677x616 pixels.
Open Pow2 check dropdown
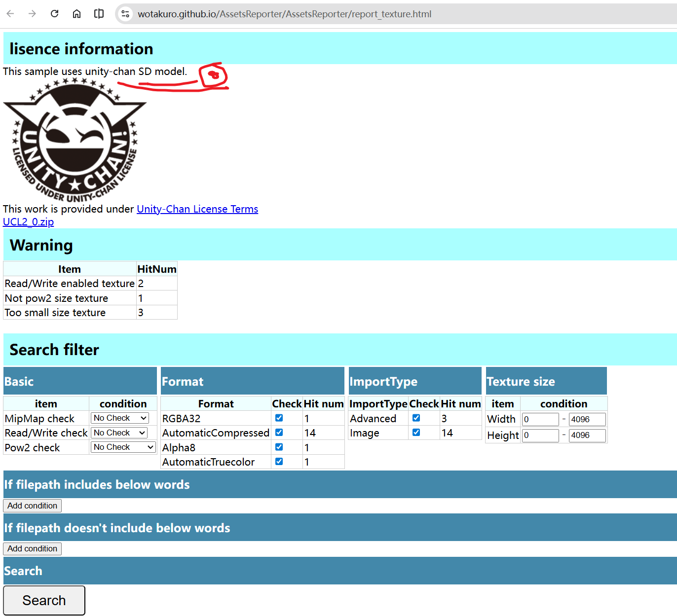123,447
